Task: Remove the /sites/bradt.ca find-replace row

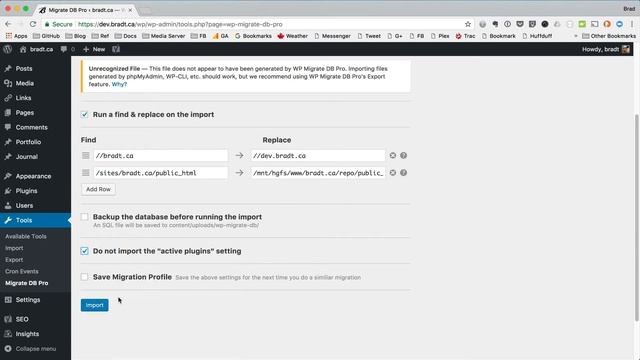Action: [393, 173]
